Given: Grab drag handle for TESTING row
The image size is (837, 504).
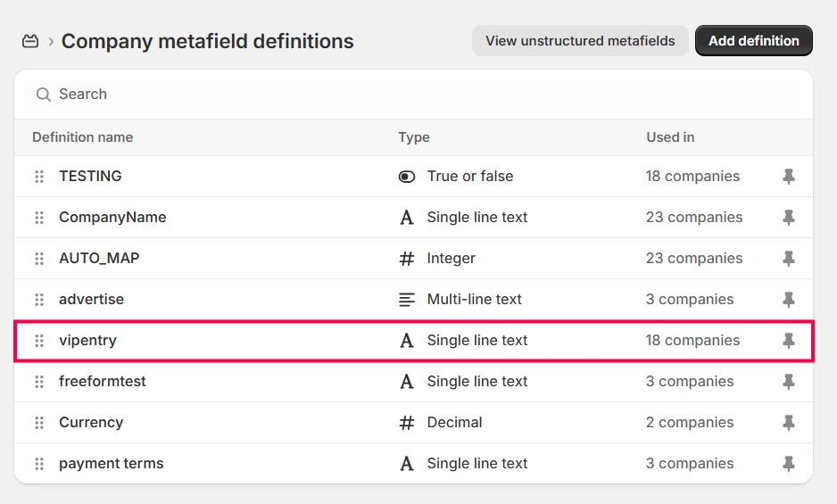Looking at the screenshot, I should coord(39,177).
